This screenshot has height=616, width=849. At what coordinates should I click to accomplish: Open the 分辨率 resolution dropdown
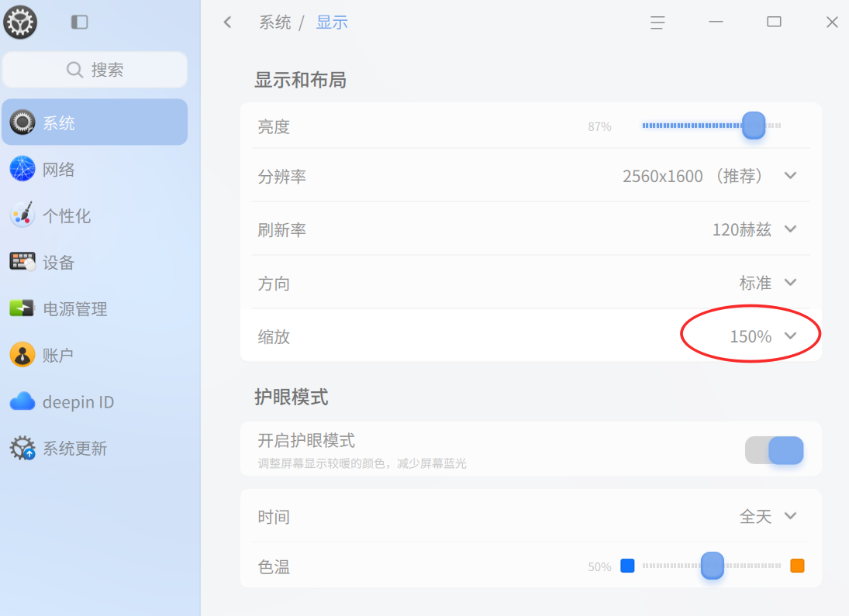point(790,175)
